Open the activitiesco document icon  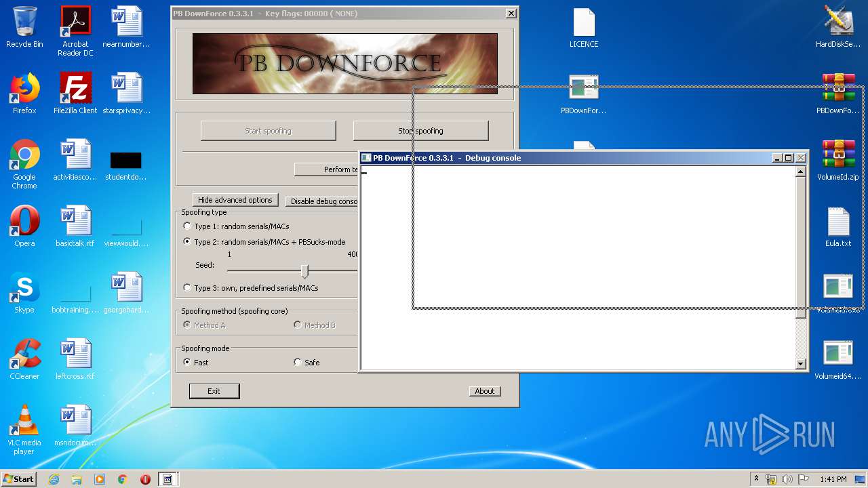point(75,160)
